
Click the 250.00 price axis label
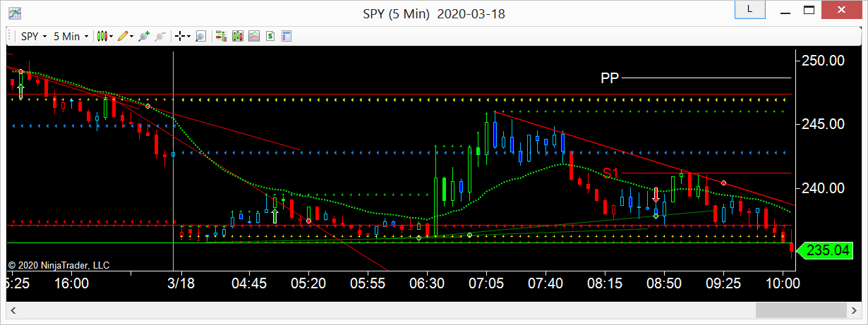coord(824,61)
